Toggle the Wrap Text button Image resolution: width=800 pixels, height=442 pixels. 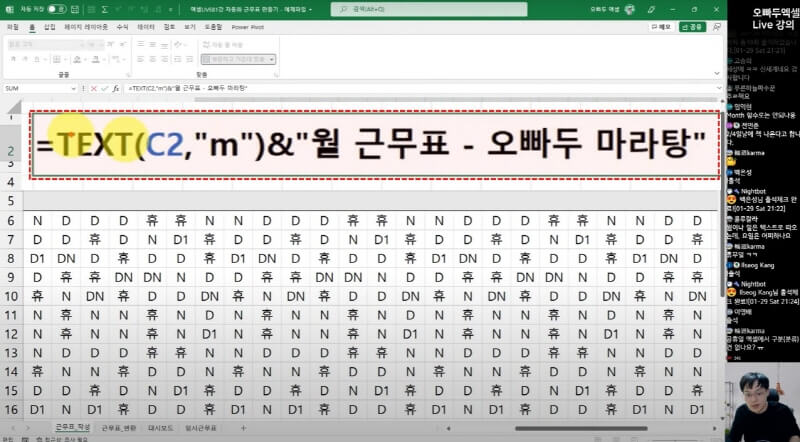(x=223, y=45)
